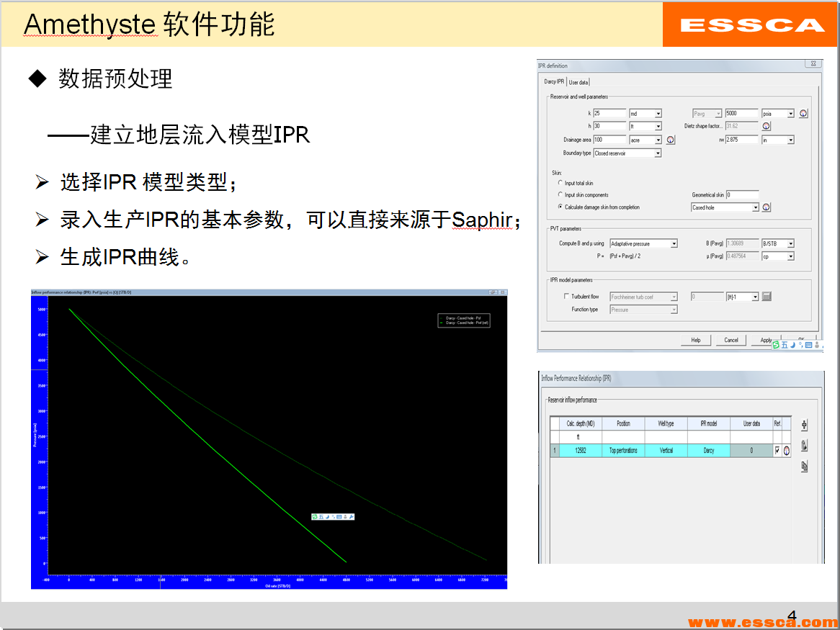Click the gauge icon in Darcy table row
The image size is (840, 630).
click(787, 451)
